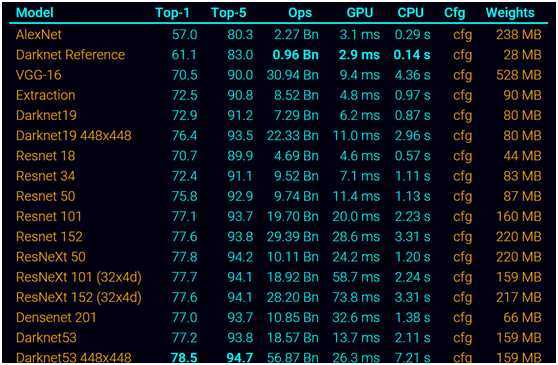
Task: Select the 7.29 Bn Ops value
Action: coord(296,115)
